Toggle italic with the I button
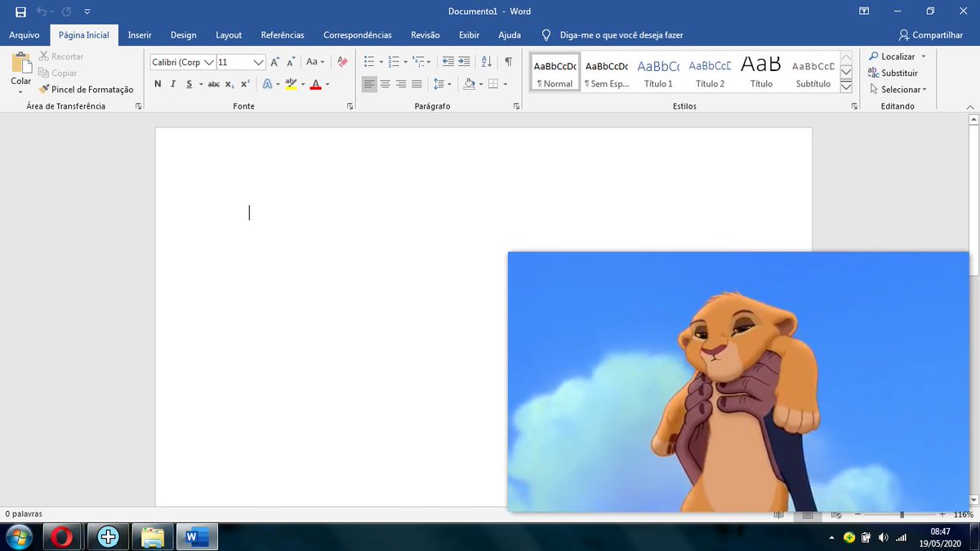 173,84
